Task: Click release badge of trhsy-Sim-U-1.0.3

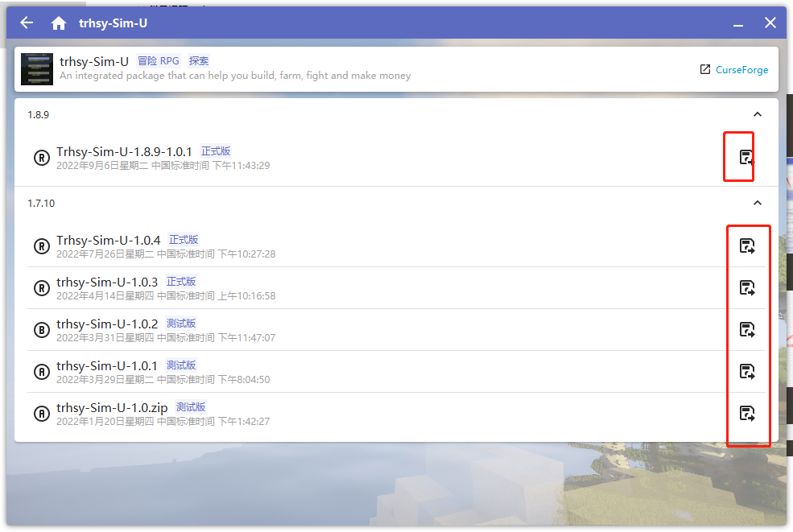Action: (x=42, y=288)
